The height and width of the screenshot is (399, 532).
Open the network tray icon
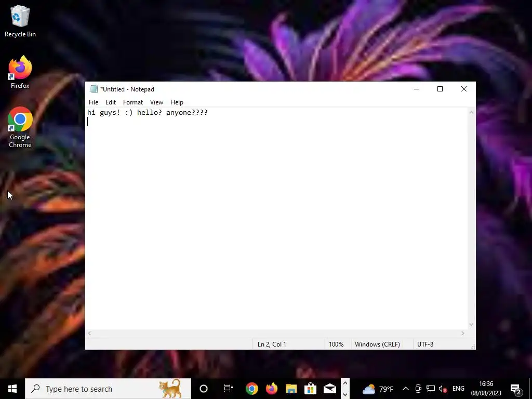pyautogui.click(x=431, y=389)
